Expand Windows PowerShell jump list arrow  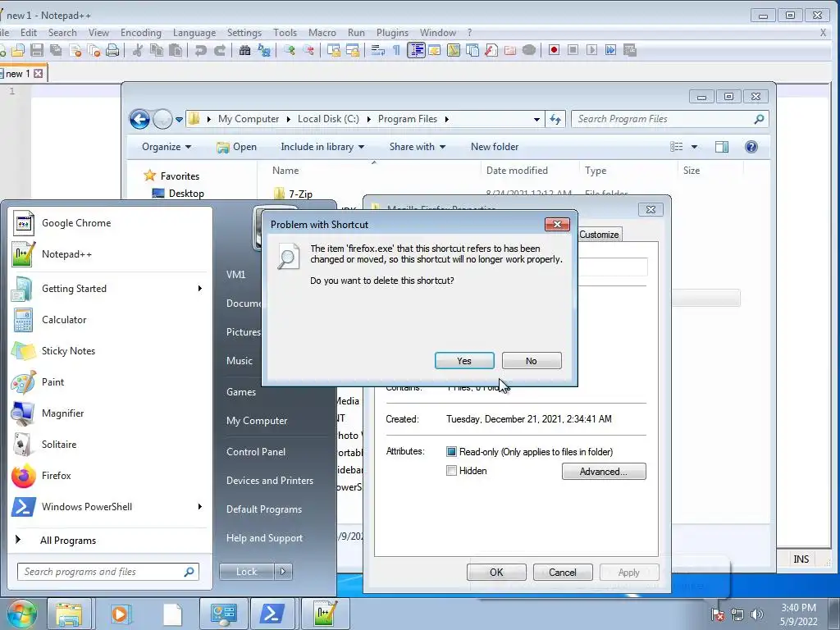coord(200,507)
